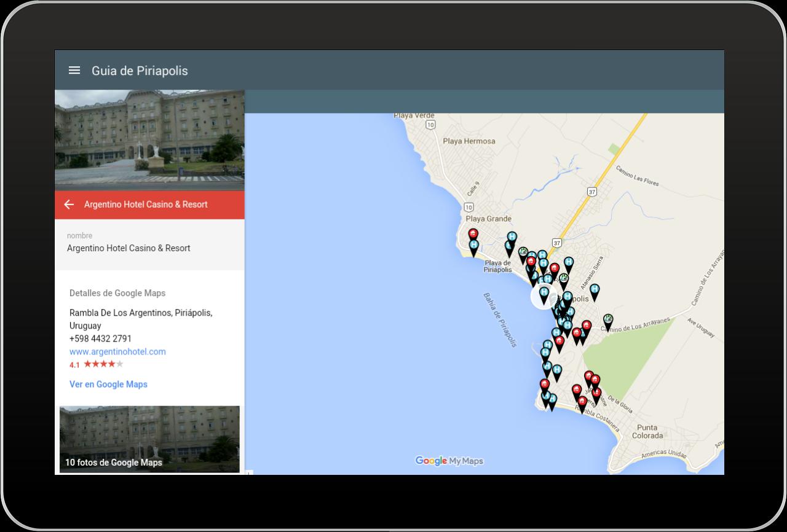787x532 pixels.
Task: Select the red house marker at Playa Grande
Action: [x=473, y=235]
